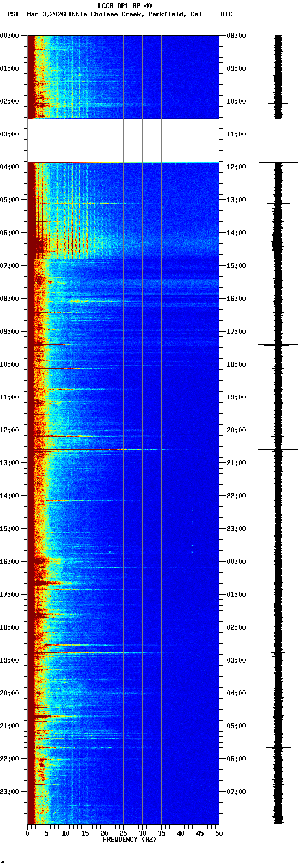Image resolution: width=302 pixels, height=868 pixels.
Task: Select the "04:00" PST axis time label
Action: [x=9, y=167]
